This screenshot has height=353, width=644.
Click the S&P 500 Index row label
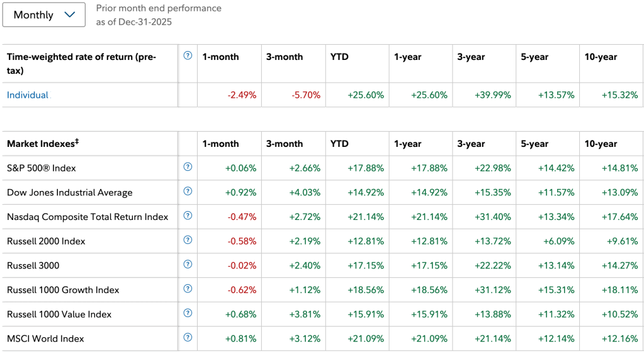tap(42, 168)
